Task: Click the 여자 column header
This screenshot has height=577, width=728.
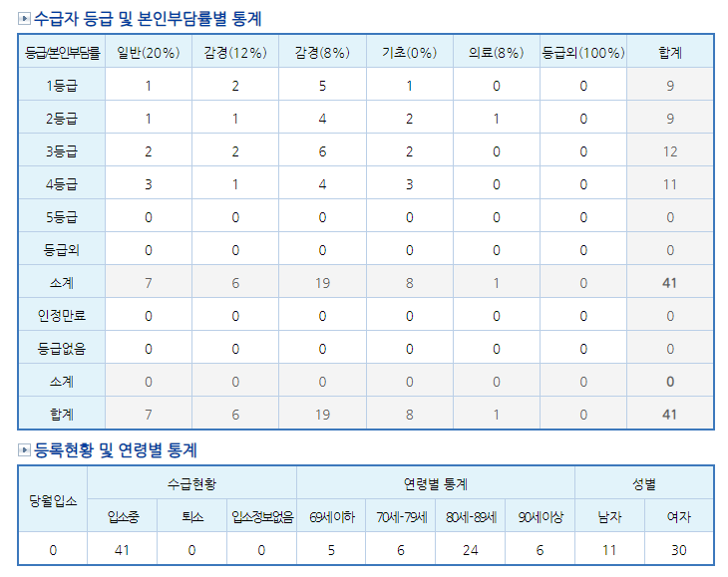Action: (x=679, y=516)
